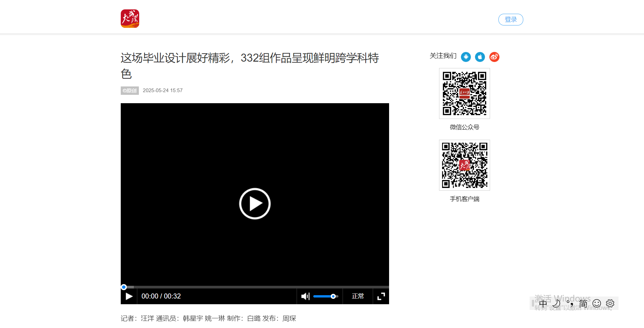This screenshot has width=644, height=328.
Task: Open the IME settings gear icon
Action: point(610,304)
